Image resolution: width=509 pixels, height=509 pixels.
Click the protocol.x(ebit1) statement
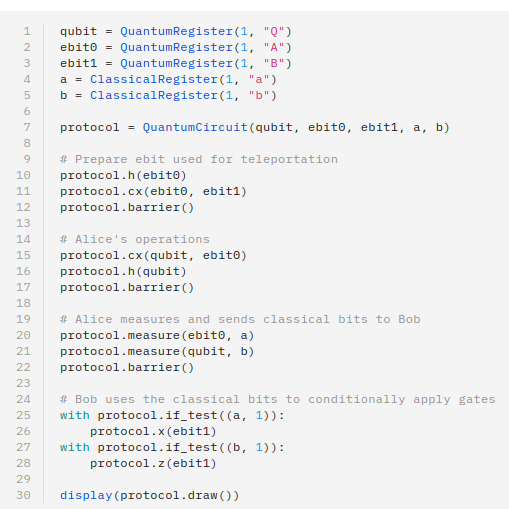[x=153, y=431]
